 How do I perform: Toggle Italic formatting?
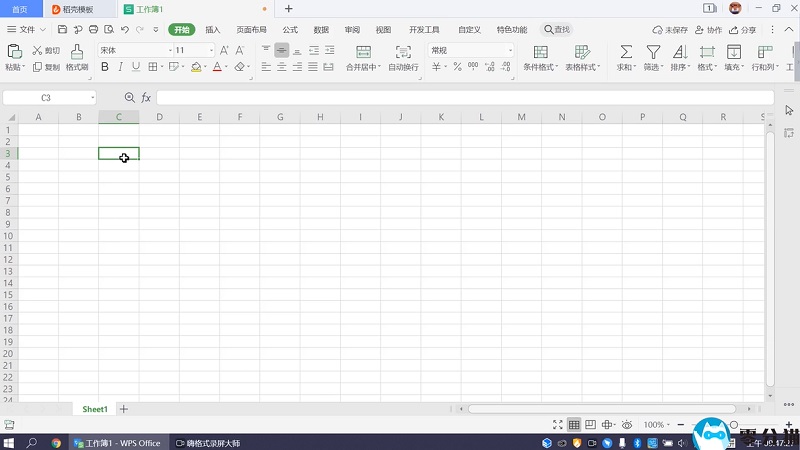(120, 67)
